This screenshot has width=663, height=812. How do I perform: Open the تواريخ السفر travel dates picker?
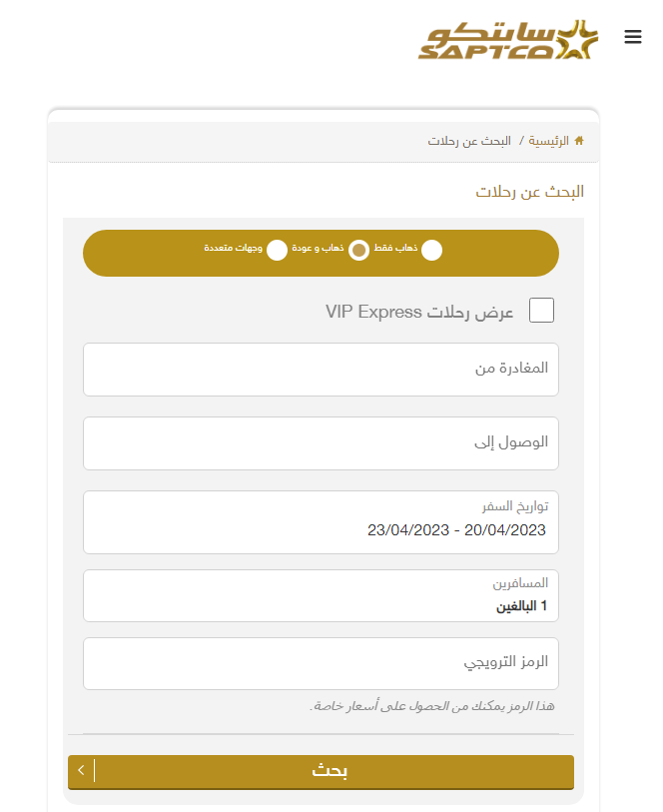click(x=321, y=522)
